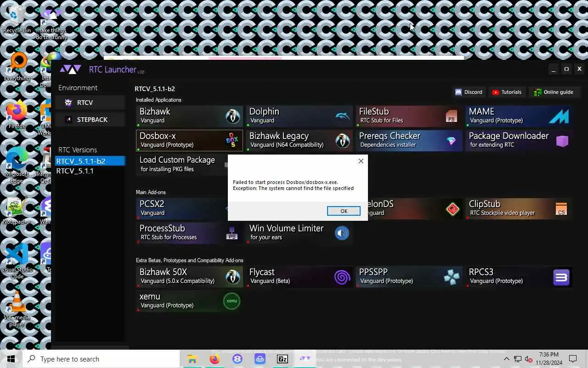Click the MAME logo icon
This screenshot has height=368, width=588.
pyautogui.click(x=559, y=116)
